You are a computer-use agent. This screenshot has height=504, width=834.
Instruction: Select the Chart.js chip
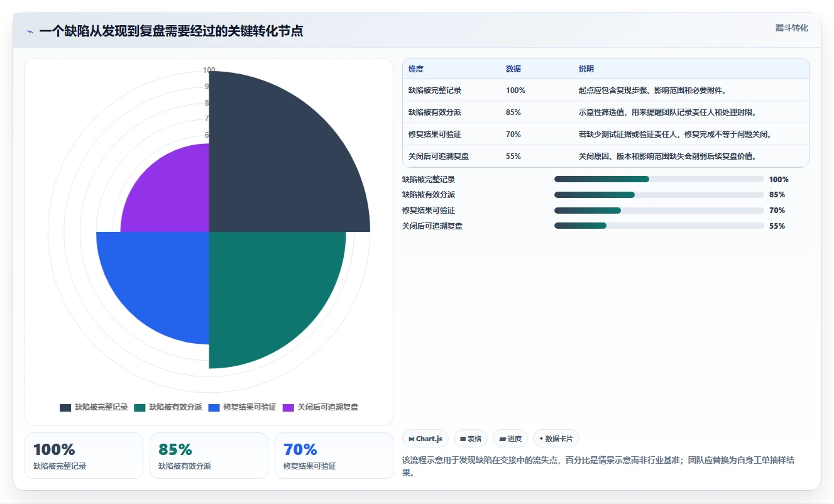pyautogui.click(x=425, y=439)
